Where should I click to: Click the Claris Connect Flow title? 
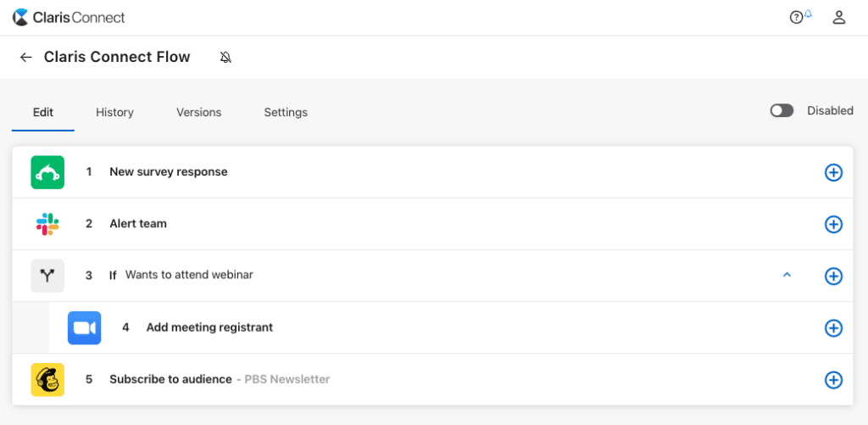[x=117, y=57]
